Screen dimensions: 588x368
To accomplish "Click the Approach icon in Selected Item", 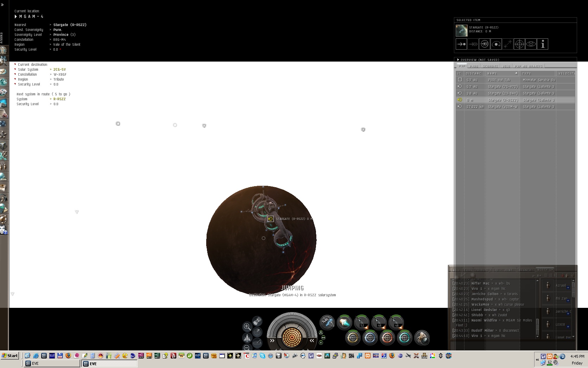I will (461, 44).
